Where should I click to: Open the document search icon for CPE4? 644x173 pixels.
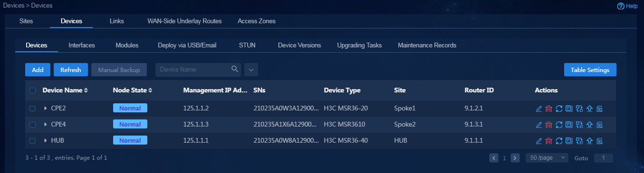pos(599,125)
